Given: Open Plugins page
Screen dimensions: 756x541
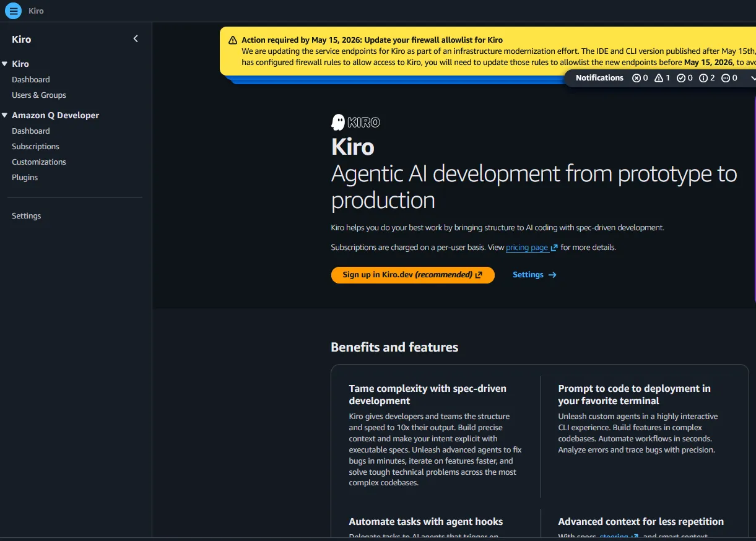Looking at the screenshot, I should point(25,177).
